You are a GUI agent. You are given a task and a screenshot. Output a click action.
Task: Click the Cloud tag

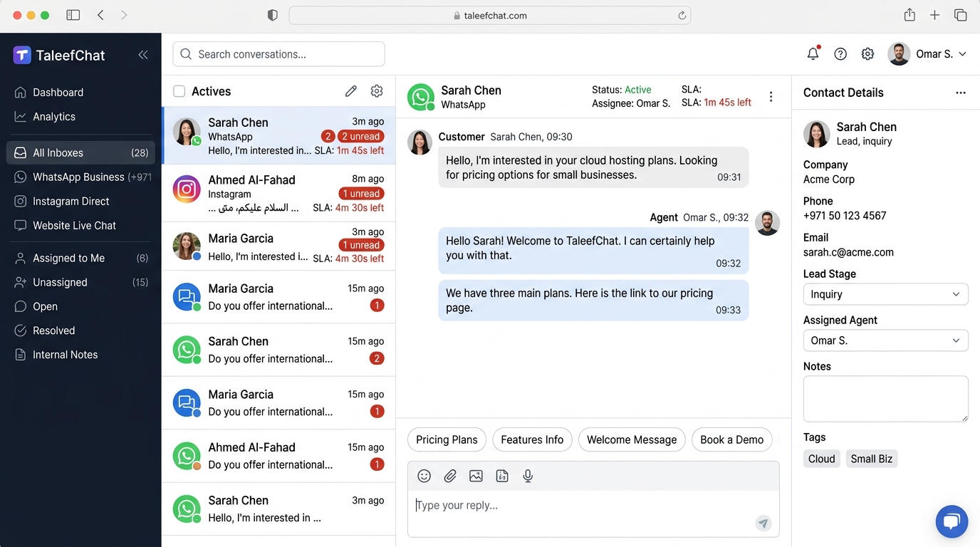click(821, 459)
